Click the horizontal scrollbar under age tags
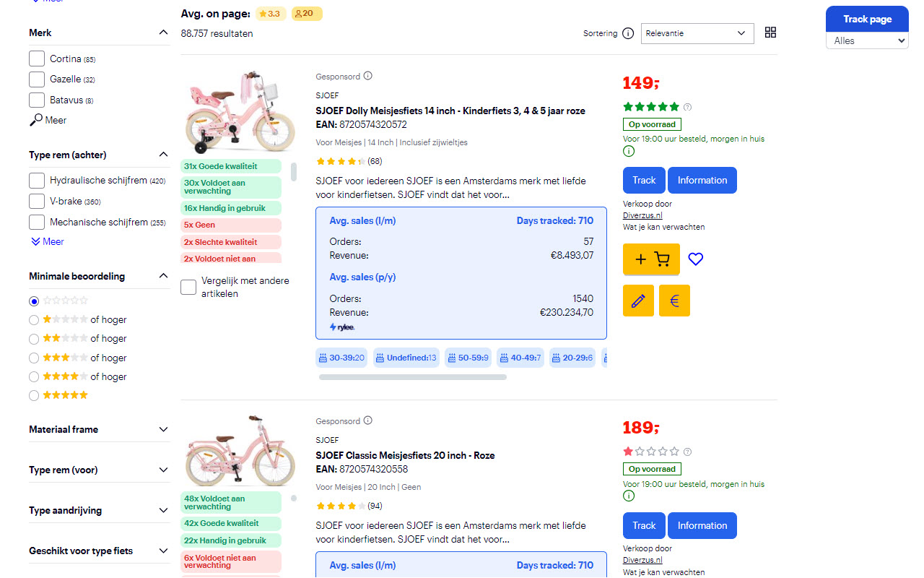 coord(413,377)
